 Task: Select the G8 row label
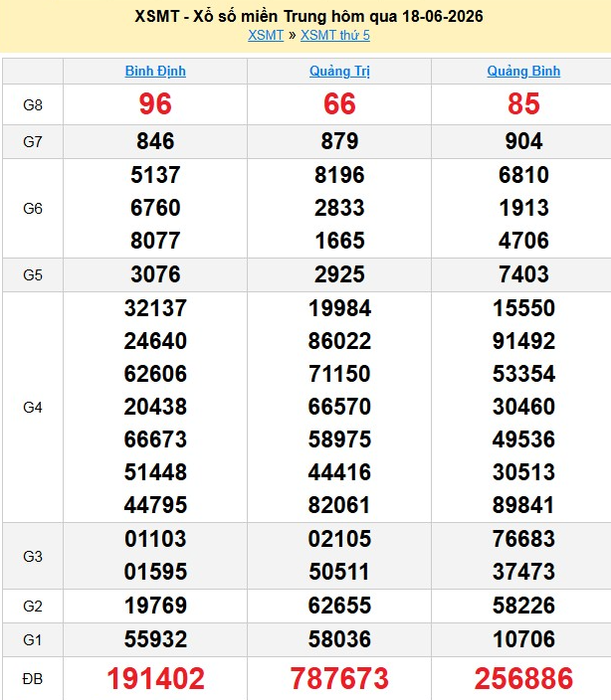coord(33,105)
